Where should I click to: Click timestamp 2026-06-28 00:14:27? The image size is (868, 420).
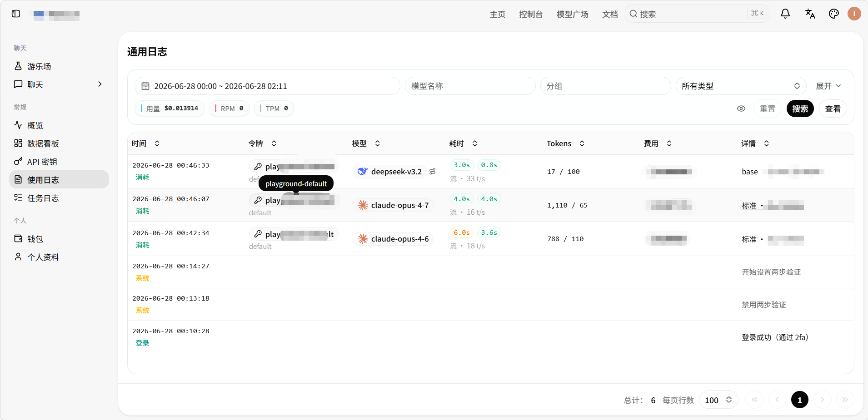171,266
